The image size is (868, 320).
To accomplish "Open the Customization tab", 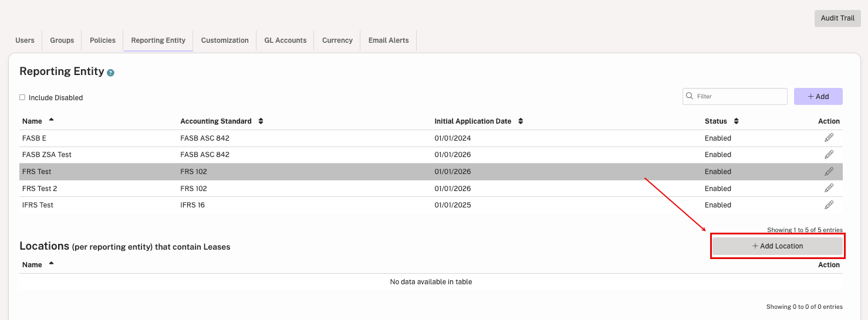I will point(225,40).
